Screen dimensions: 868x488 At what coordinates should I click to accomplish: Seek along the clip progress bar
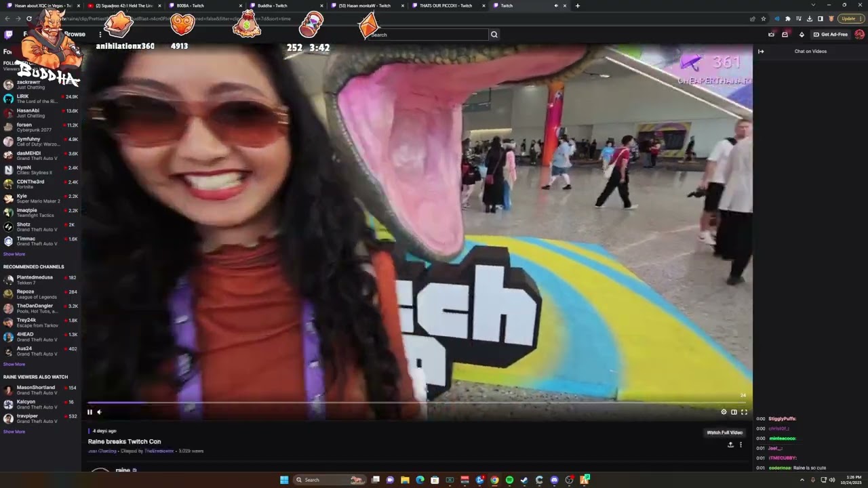417,403
